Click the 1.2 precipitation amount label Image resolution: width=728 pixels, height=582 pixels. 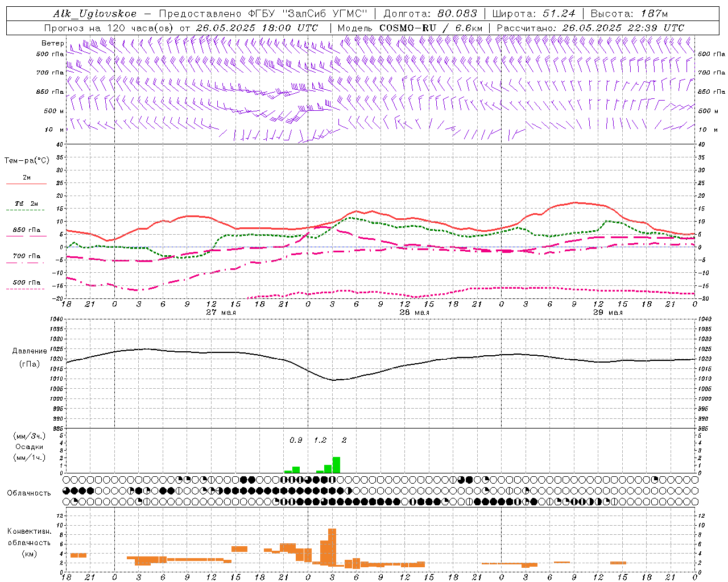[x=320, y=440]
